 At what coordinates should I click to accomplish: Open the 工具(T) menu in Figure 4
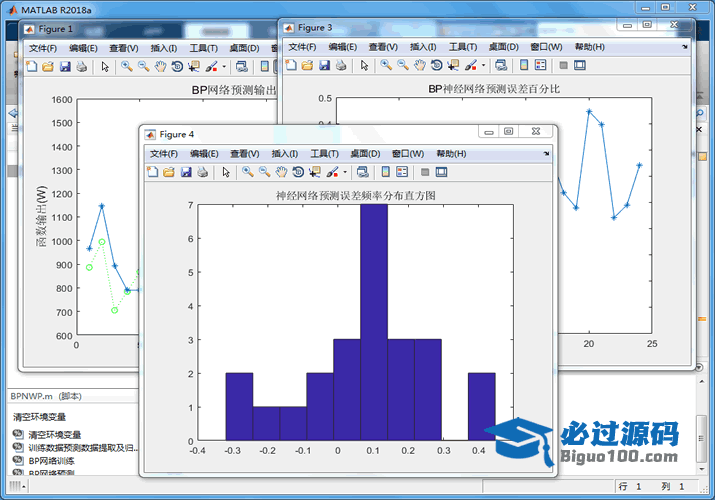point(325,154)
